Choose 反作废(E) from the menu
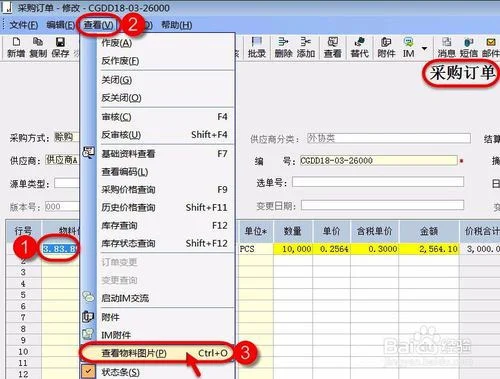This screenshot has width=500, height=379. point(157,61)
